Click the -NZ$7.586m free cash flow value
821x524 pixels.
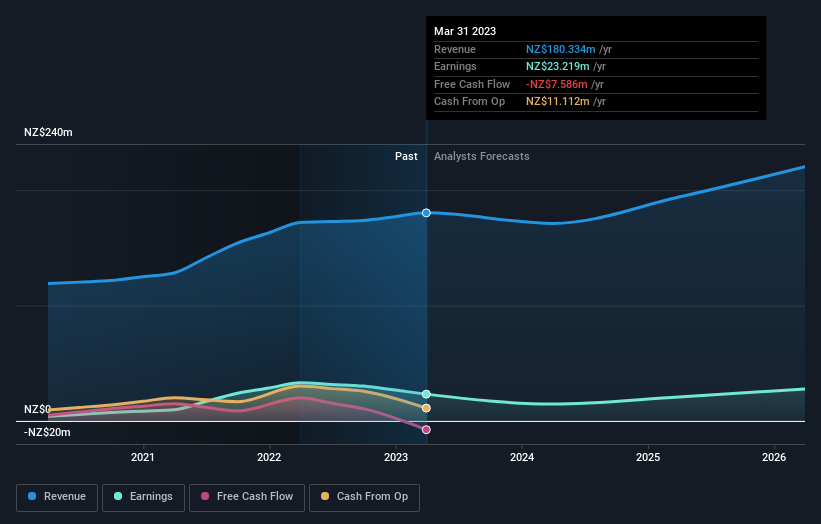557,84
